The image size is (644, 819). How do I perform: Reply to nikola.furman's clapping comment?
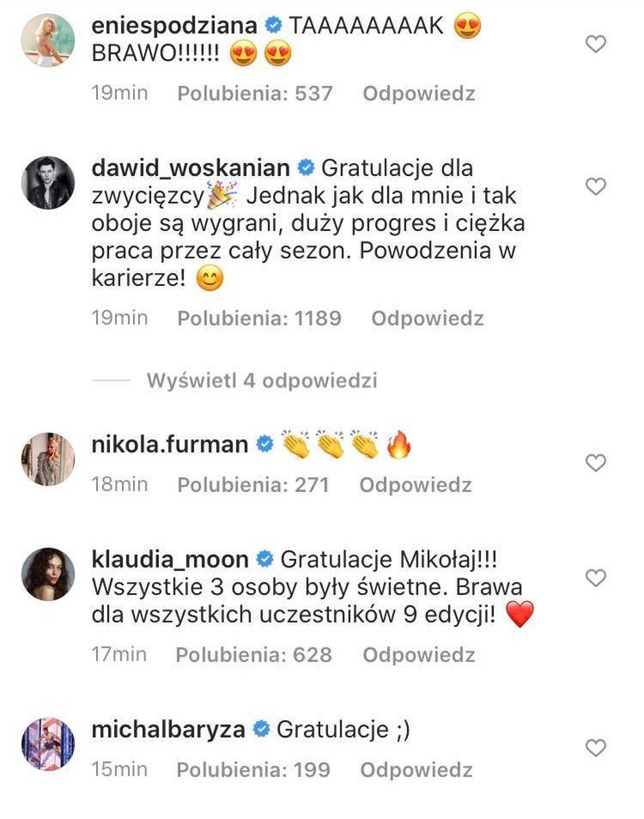coord(415,484)
